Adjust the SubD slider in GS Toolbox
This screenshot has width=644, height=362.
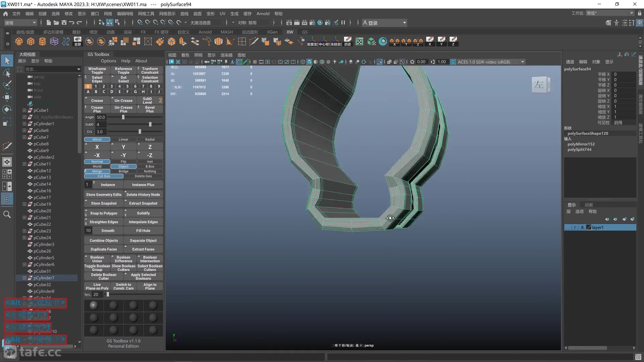(150, 124)
